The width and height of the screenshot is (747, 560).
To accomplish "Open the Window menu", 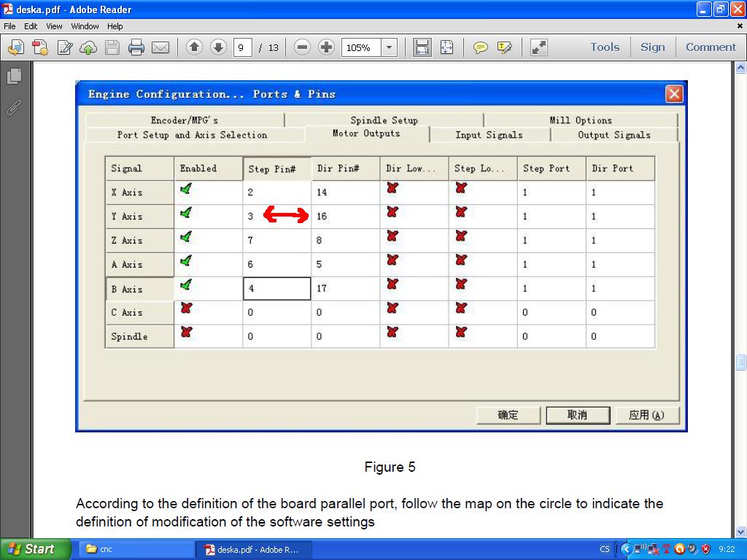I will tap(85, 26).
